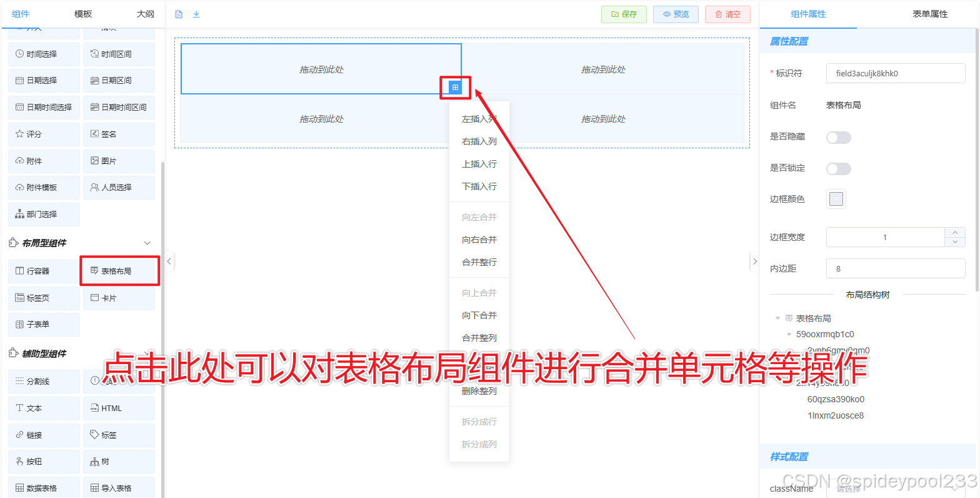
Task: Collapse the left component panel handle
Action: (169, 261)
